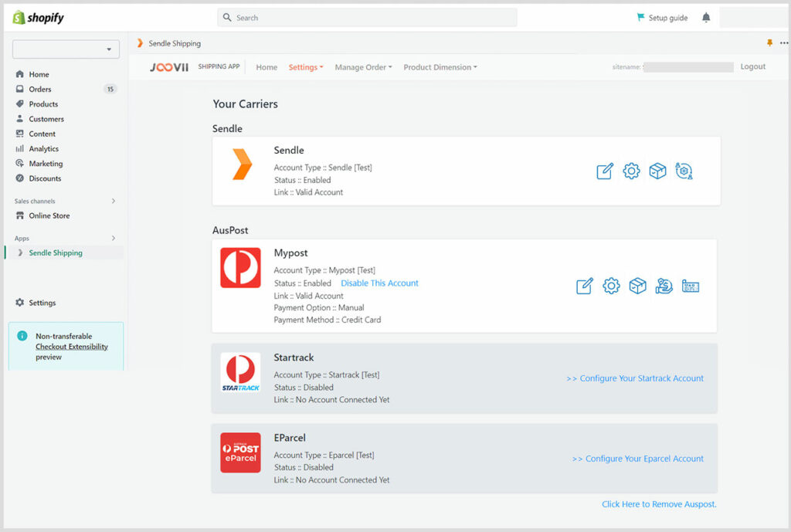Click Here to Remove Auspost link
The image size is (791, 532).
click(659, 503)
